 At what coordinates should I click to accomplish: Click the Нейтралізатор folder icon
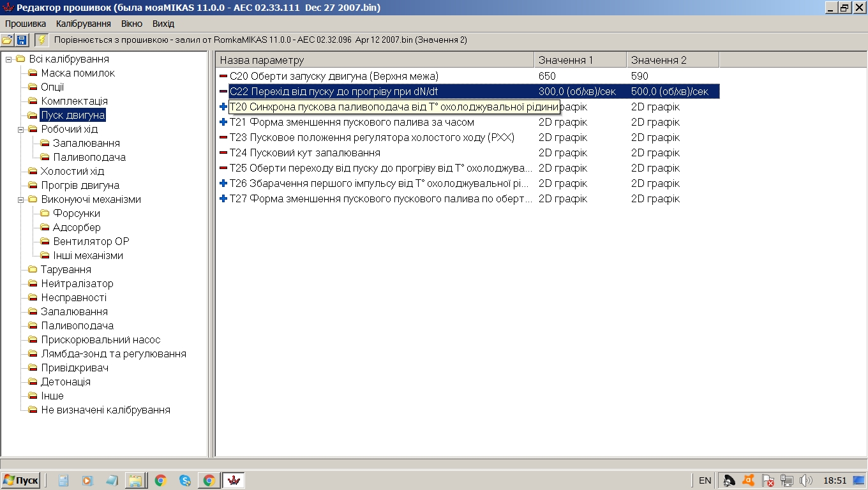click(33, 284)
